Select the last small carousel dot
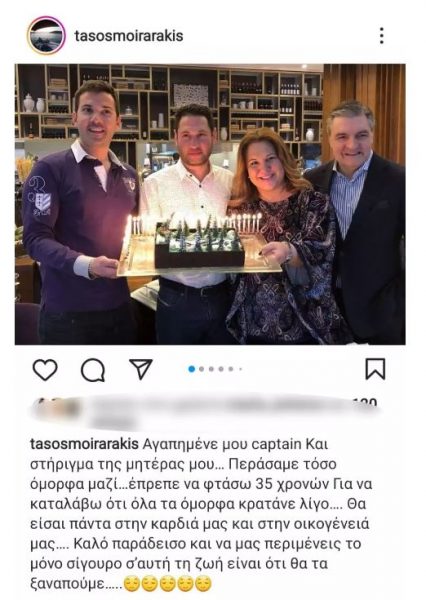Screen dimensions: 426x600 [240, 369]
